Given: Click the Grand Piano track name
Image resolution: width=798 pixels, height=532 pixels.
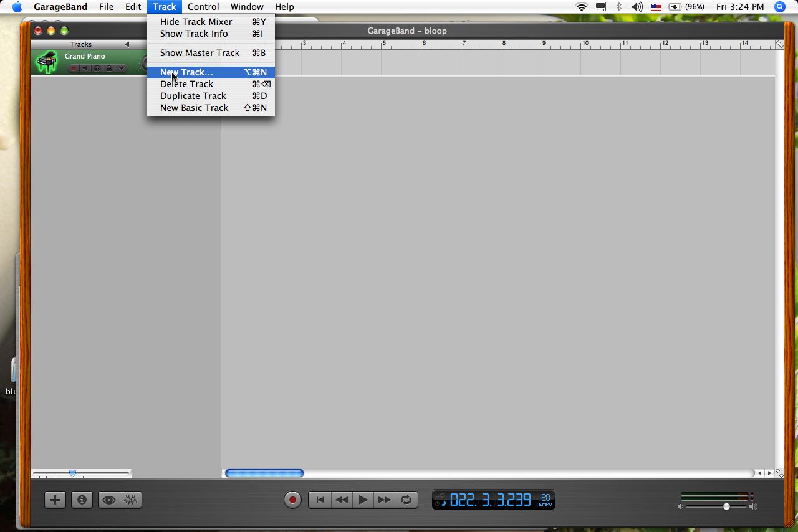Looking at the screenshot, I should 85,56.
